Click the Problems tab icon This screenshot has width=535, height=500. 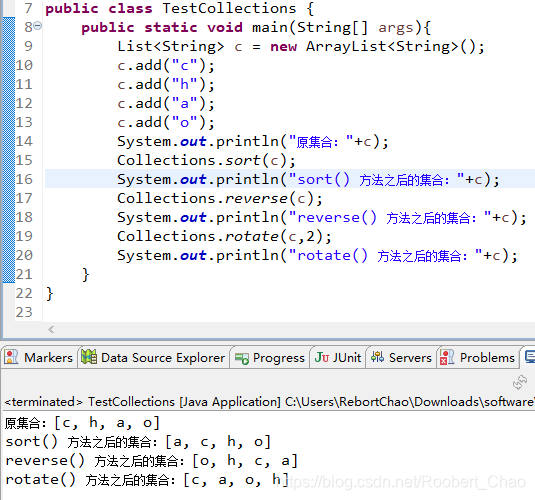coord(447,357)
